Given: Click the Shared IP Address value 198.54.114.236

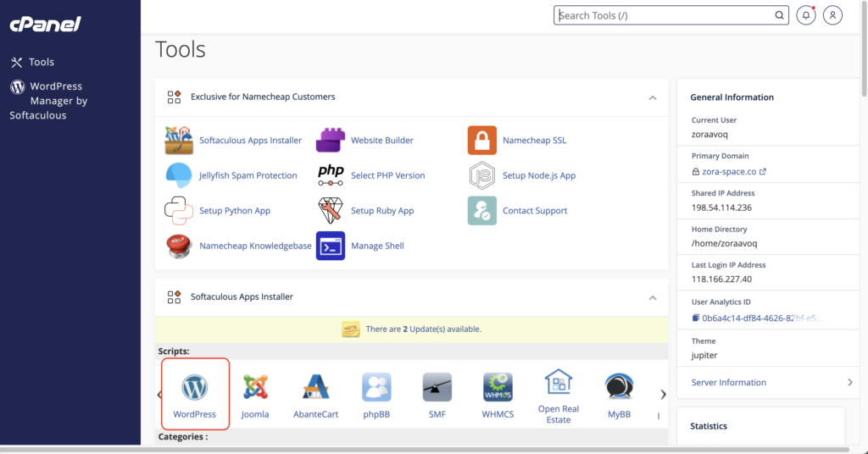Looking at the screenshot, I should coord(721,208).
